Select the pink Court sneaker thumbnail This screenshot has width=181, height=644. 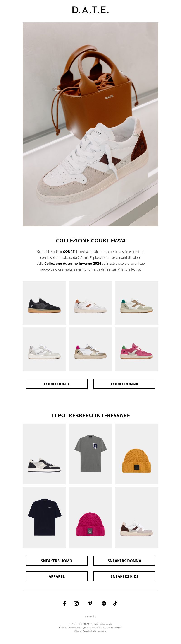[x=137, y=349]
